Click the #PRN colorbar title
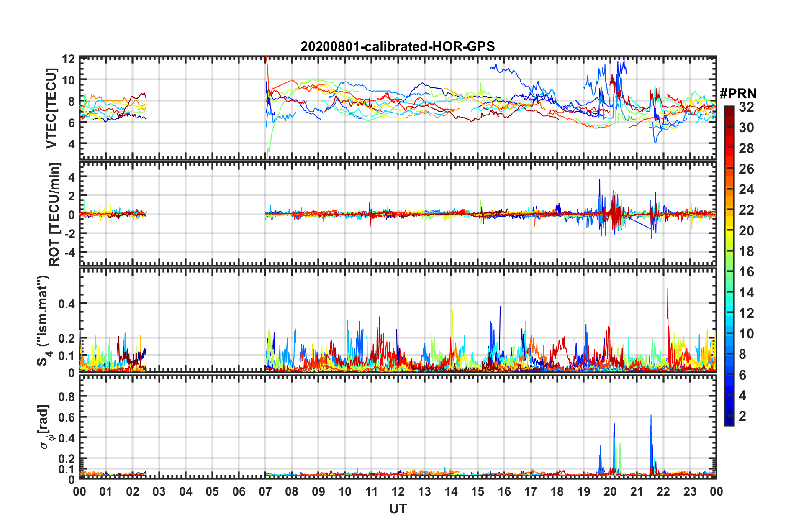Image resolution: width=796 pixels, height=532 pixels. [738, 94]
